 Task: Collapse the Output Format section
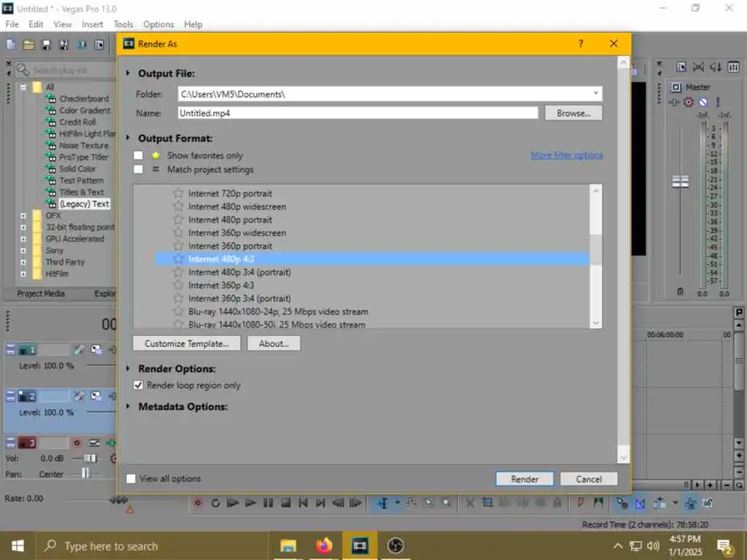(x=128, y=138)
